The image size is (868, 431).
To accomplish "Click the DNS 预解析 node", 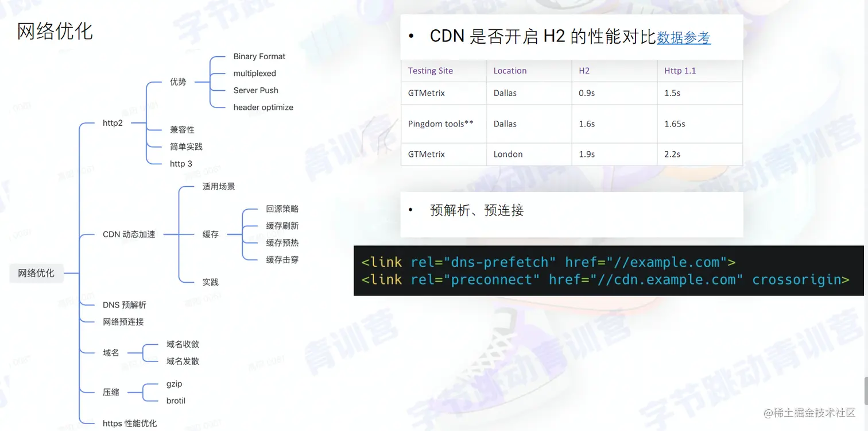I will pyautogui.click(x=124, y=305).
